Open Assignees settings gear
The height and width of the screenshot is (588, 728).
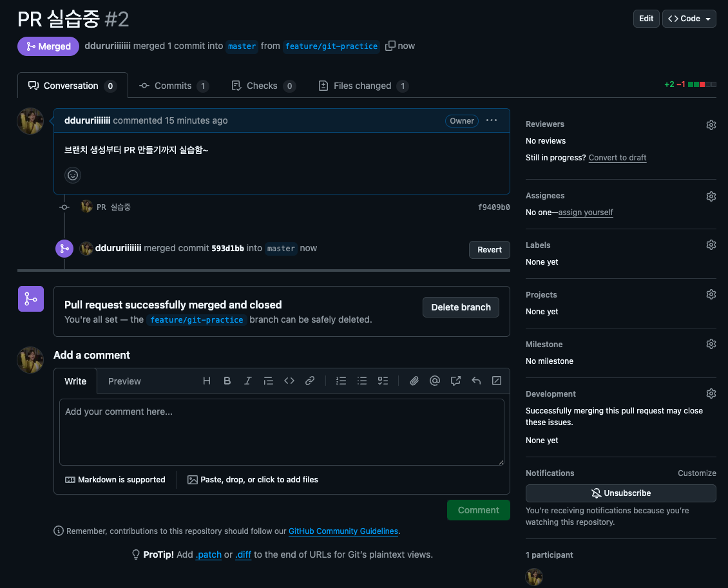tap(711, 196)
